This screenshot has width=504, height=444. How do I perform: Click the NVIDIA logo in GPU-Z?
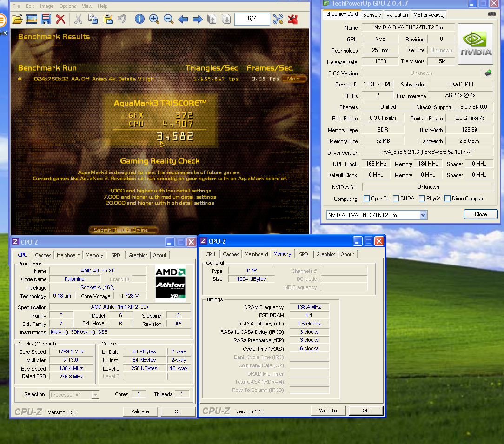(x=475, y=44)
